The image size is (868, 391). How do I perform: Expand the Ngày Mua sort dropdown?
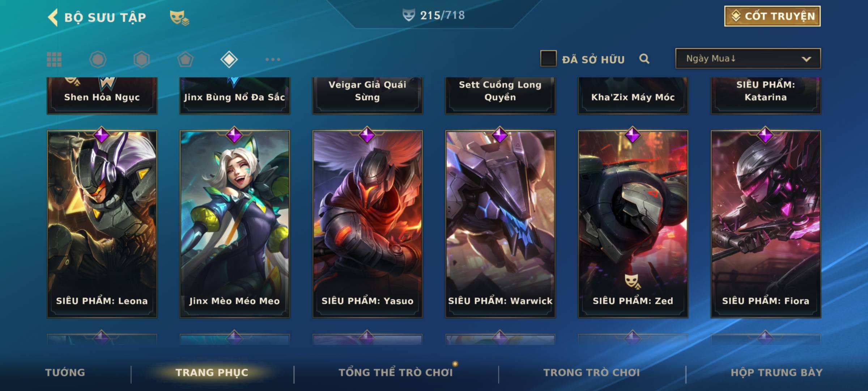pos(748,58)
